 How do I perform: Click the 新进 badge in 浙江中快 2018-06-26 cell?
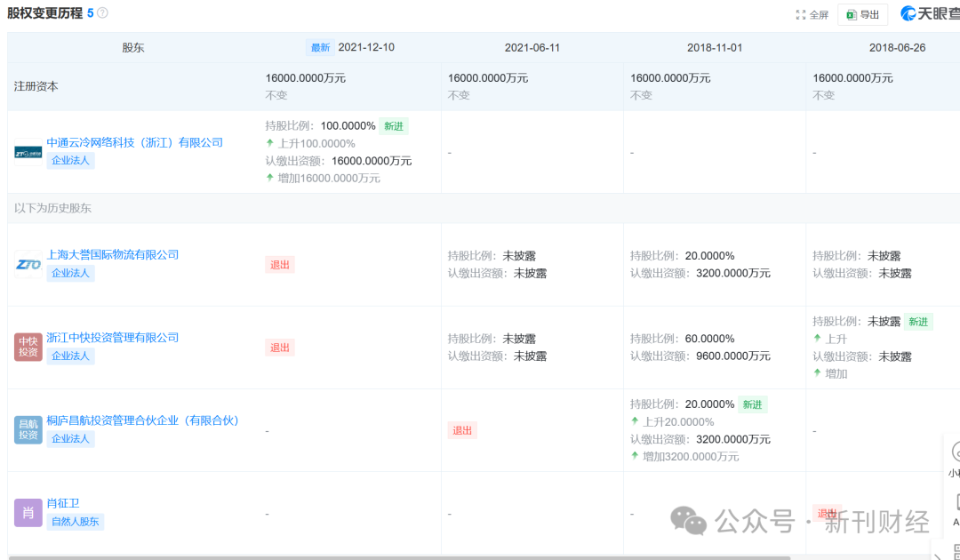(918, 322)
